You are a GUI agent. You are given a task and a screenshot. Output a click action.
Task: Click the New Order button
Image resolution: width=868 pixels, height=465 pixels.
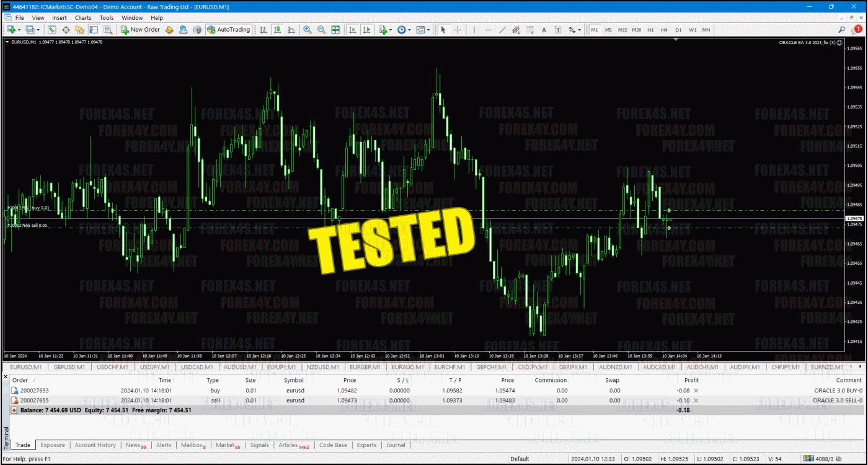pos(140,30)
